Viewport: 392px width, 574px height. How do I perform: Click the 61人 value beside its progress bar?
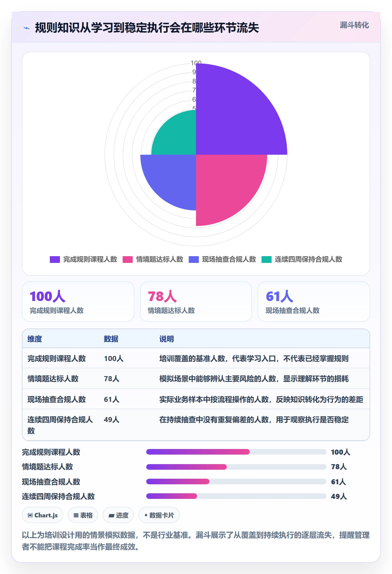pos(339,482)
